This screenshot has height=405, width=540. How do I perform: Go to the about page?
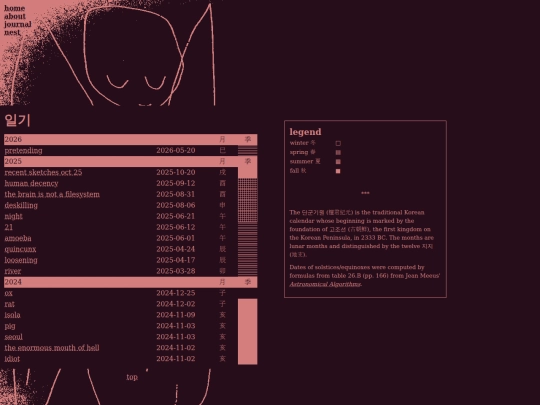15,16
